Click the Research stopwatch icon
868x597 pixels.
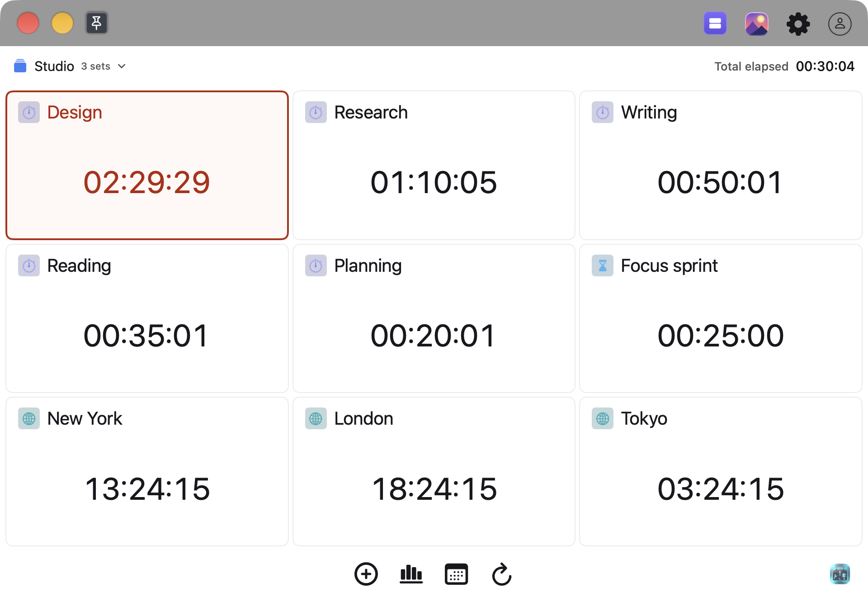[x=316, y=112]
